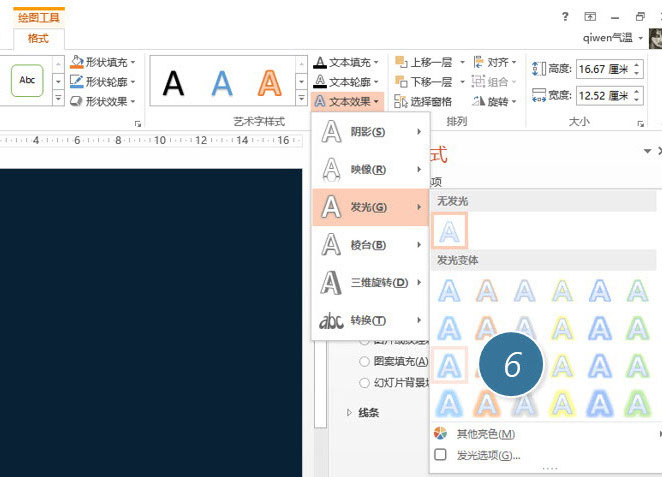Select the 图案填充 radio option
662x477 pixels.
pyautogui.click(x=365, y=362)
